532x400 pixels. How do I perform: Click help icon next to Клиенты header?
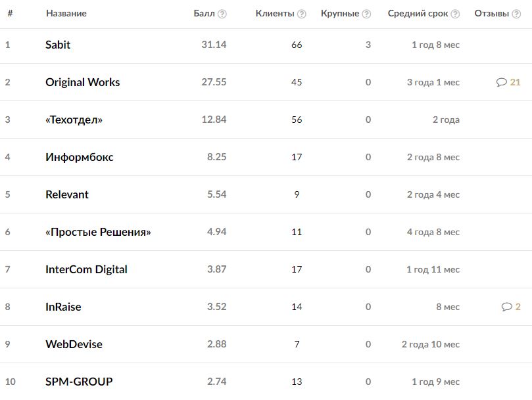[302, 14]
